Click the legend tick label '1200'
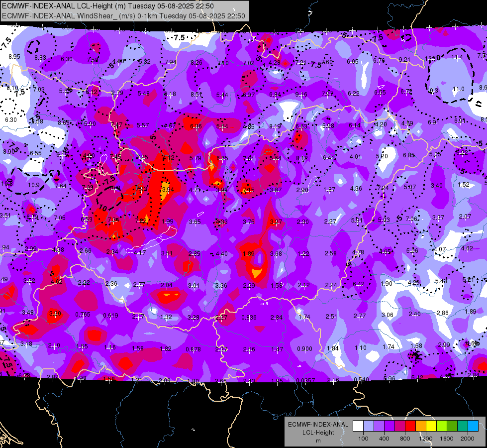 tap(425, 439)
